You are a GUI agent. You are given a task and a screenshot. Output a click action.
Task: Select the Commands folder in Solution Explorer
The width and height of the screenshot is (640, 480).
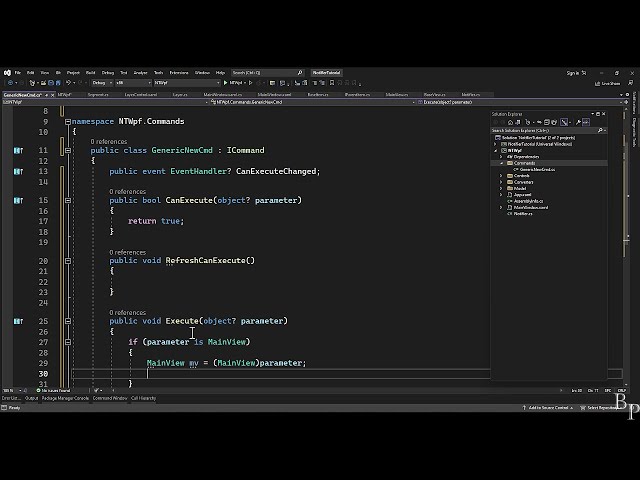pyautogui.click(x=524, y=163)
